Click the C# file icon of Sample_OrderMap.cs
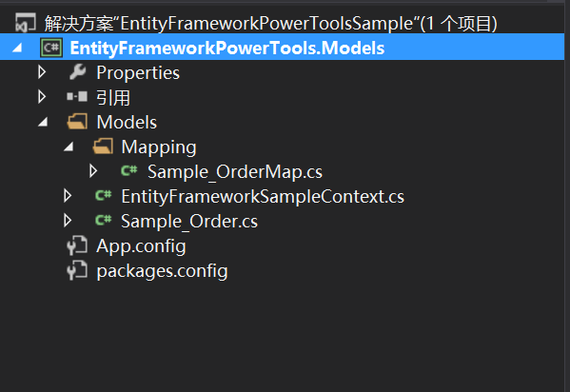Viewport: 570px width, 392px height. pyautogui.click(x=129, y=170)
